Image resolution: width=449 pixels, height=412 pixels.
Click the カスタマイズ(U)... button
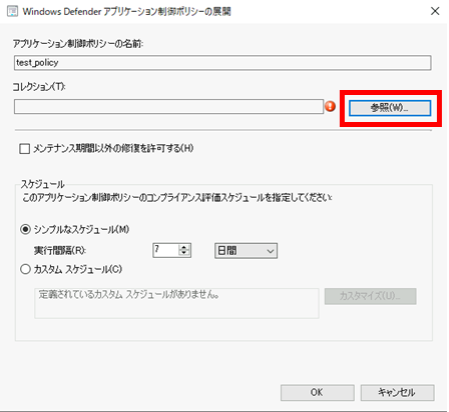(370, 296)
